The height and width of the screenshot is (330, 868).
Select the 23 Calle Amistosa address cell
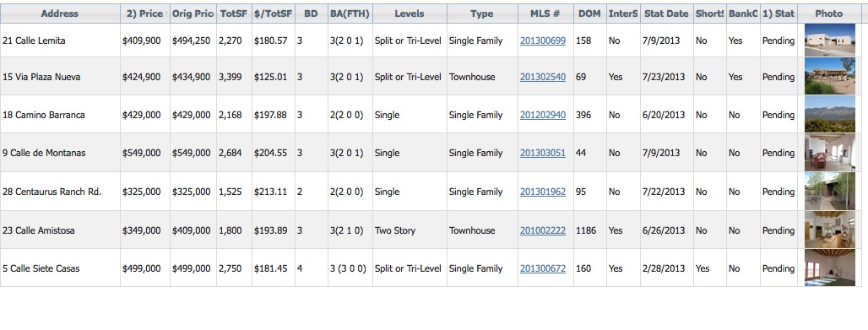[60, 230]
